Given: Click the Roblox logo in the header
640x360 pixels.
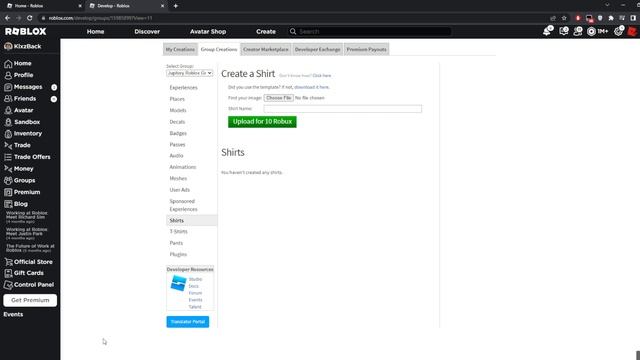Looking at the screenshot, I should [26, 31].
